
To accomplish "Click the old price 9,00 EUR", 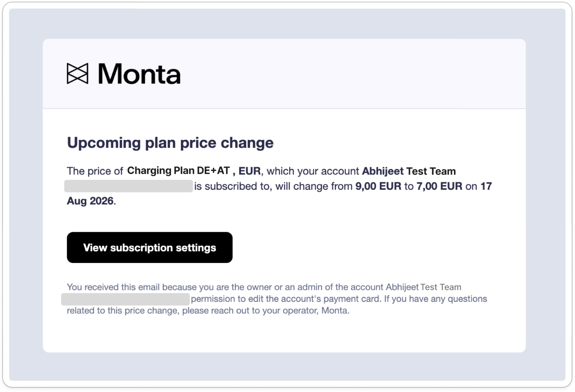I will [x=378, y=186].
